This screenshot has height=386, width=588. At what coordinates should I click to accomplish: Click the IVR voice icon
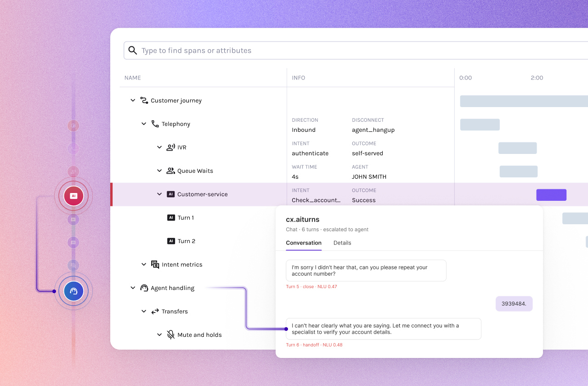(170, 147)
